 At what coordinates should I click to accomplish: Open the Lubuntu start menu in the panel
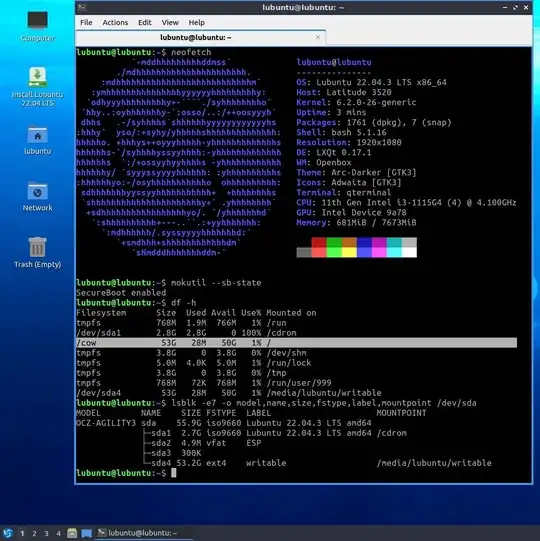[x=8, y=533]
